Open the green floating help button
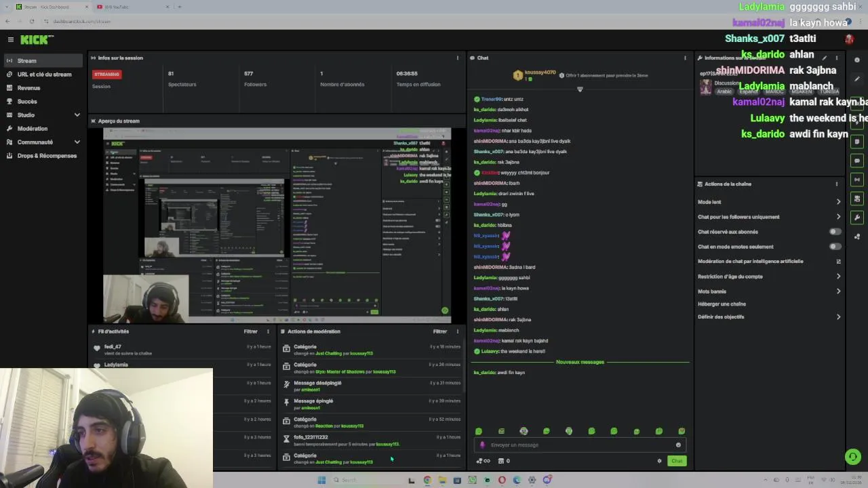Screen dimensions: 868x488 tap(853, 457)
